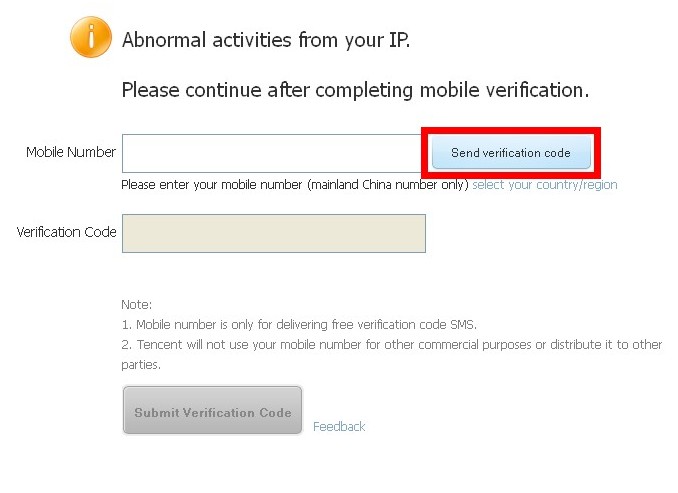Click the numeral 1. starting the first note

[x=126, y=324]
